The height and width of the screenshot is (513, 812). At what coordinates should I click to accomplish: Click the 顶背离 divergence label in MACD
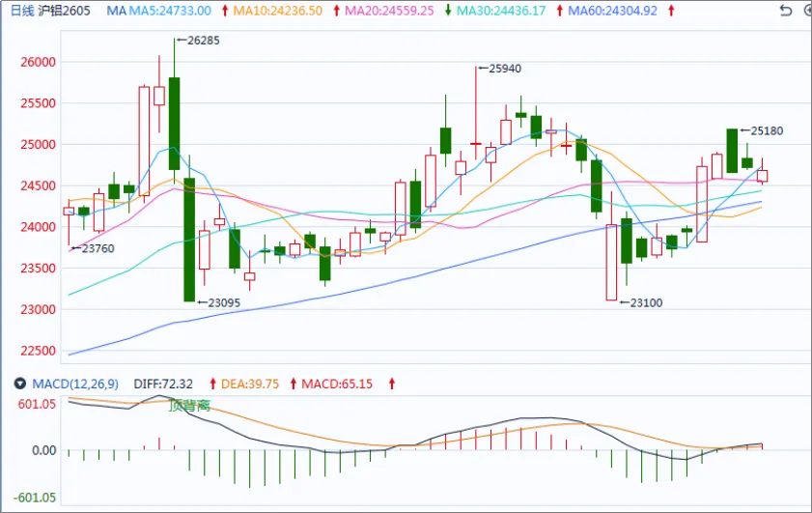point(190,405)
